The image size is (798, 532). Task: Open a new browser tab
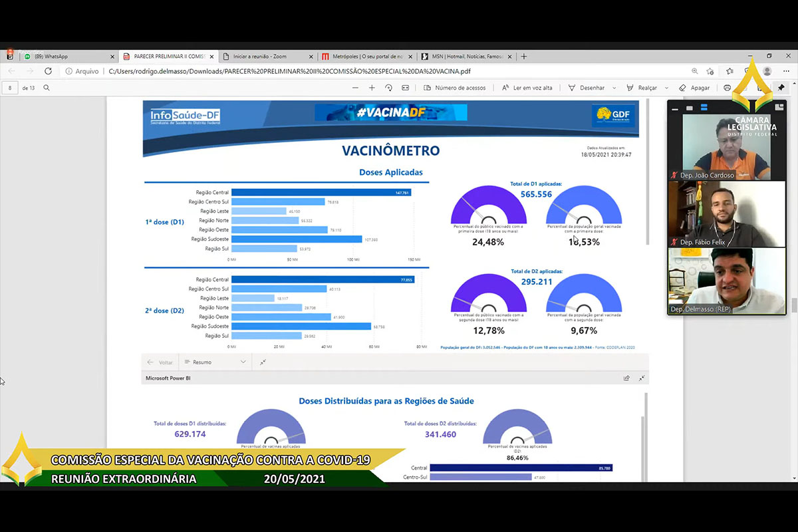(524, 57)
